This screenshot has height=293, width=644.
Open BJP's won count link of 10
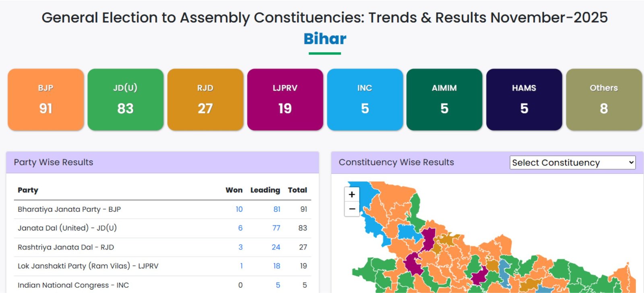tap(239, 209)
